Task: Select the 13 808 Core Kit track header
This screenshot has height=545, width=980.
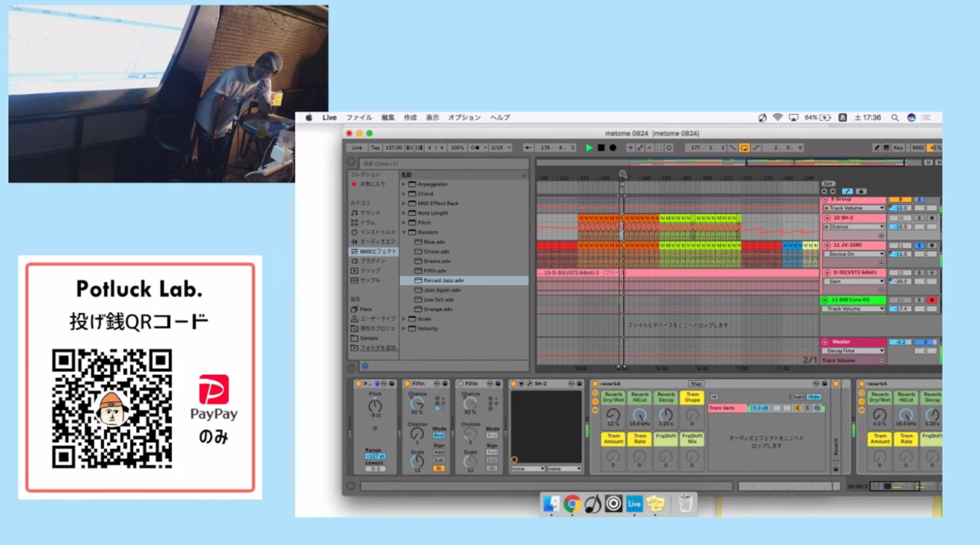Action: tap(853, 300)
